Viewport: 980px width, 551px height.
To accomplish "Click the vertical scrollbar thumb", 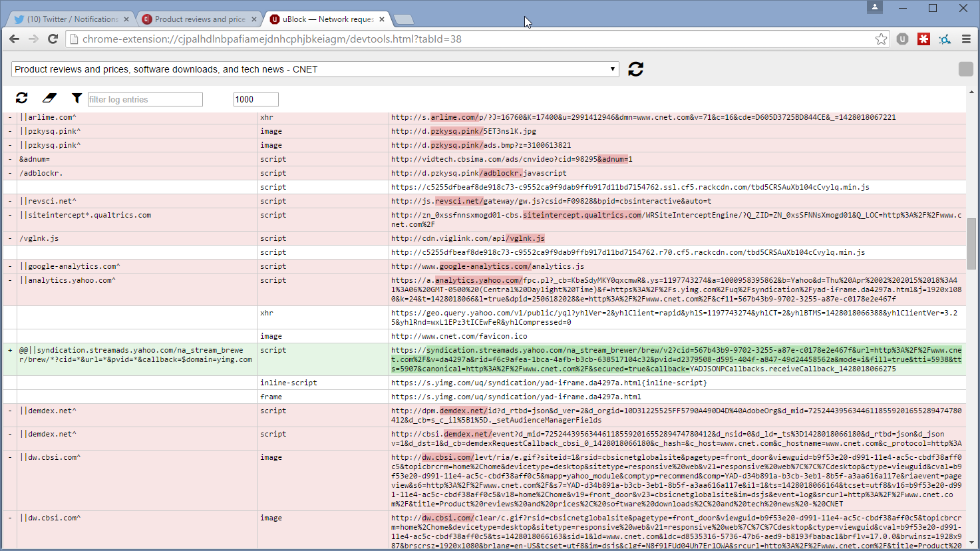I will pos(972,244).
